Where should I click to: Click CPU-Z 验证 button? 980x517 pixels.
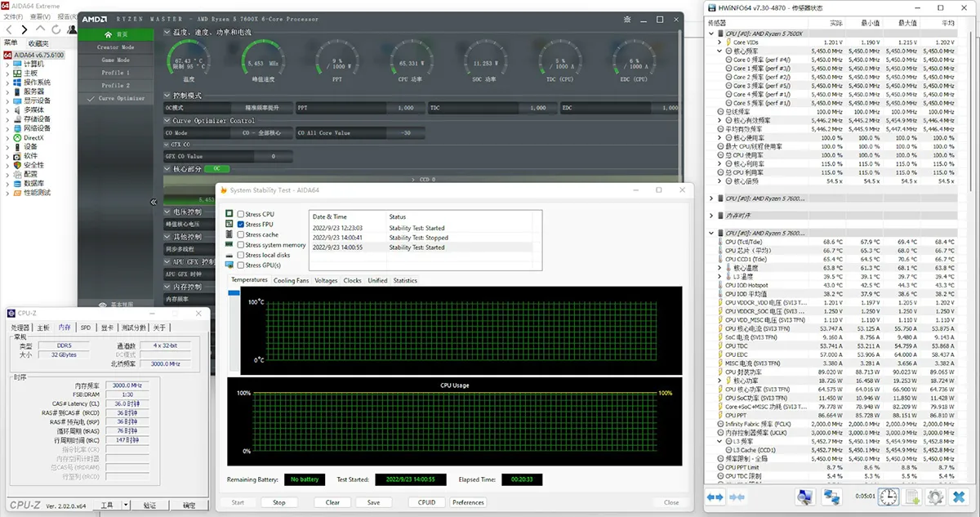tap(149, 506)
